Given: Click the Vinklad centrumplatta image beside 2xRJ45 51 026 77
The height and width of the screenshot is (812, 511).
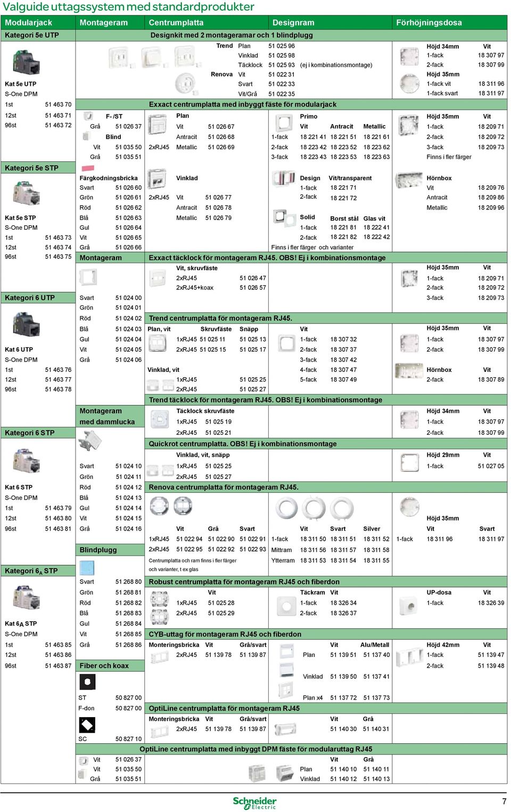Looking at the screenshot, I should pos(156,179).
